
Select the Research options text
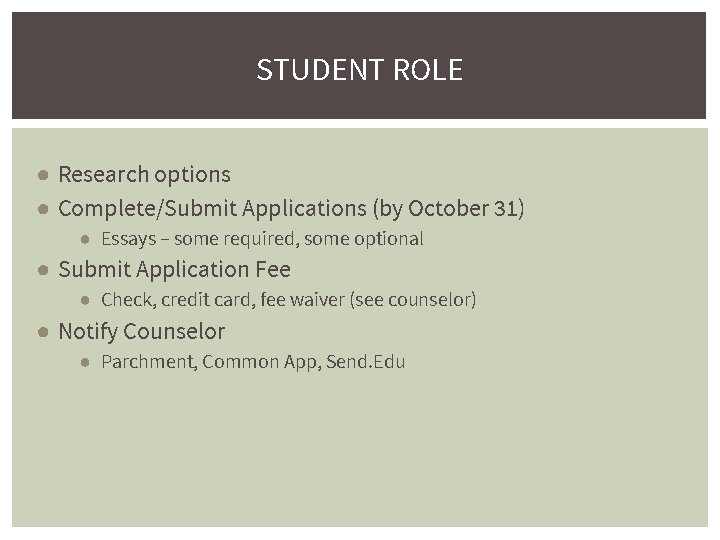click(144, 174)
